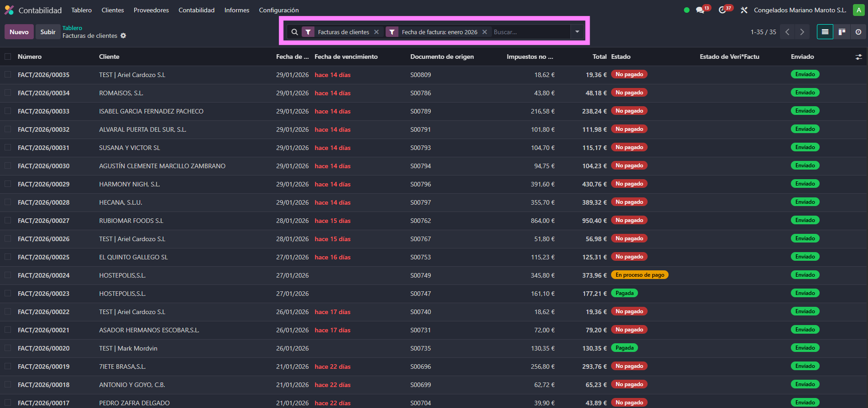The image size is (868, 408).
Task: Open the Informes menu
Action: coord(236,10)
